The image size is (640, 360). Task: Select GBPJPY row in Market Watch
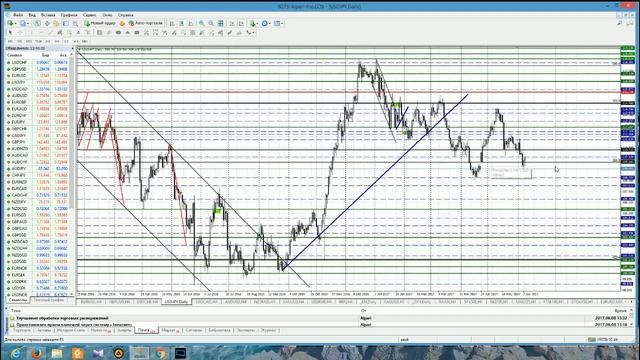[x=37, y=142]
